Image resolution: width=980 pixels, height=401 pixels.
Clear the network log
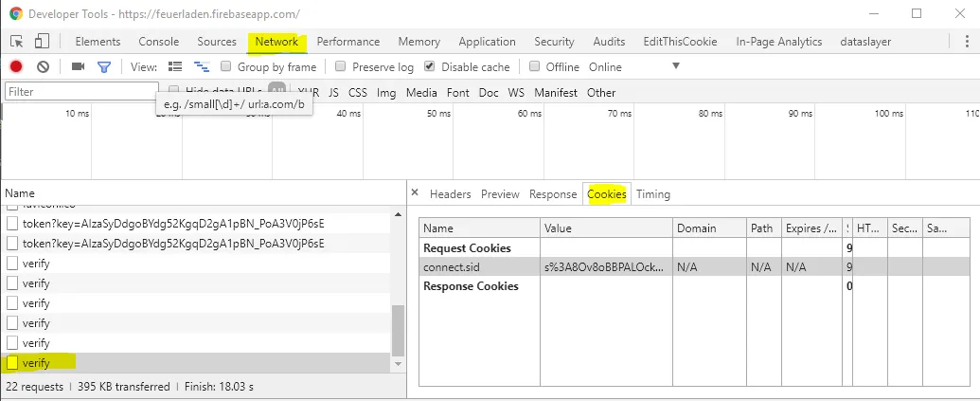point(43,67)
